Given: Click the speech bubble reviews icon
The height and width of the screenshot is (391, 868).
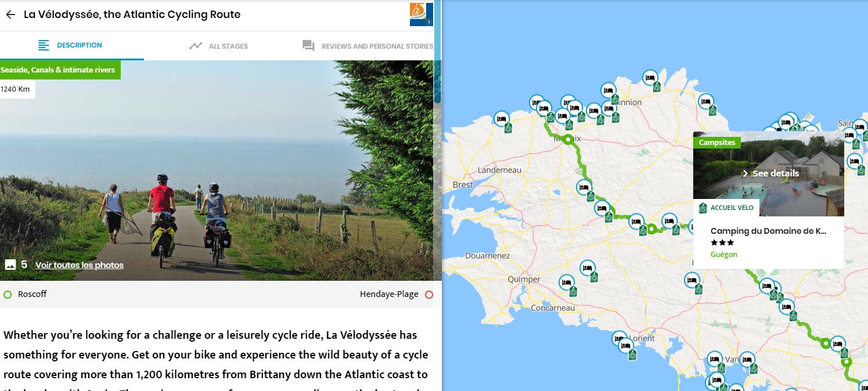Looking at the screenshot, I should pyautogui.click(x=308, y=46).
